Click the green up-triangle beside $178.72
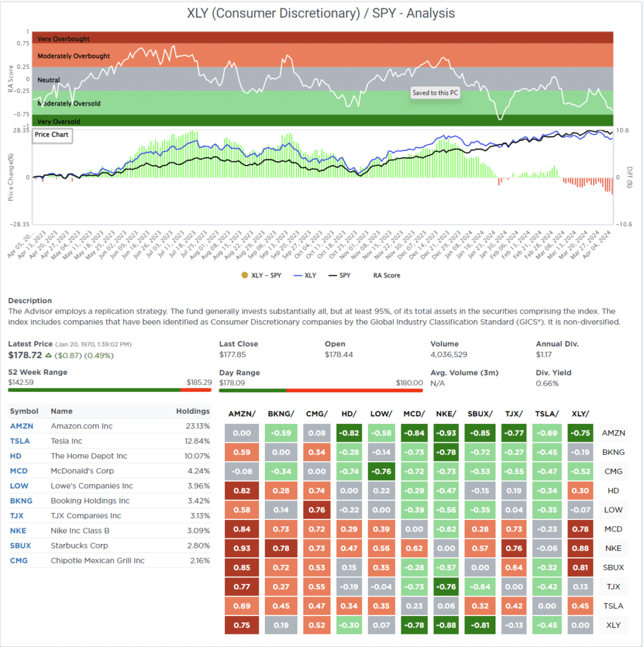 pyautogui.click(x=48, y=355)
